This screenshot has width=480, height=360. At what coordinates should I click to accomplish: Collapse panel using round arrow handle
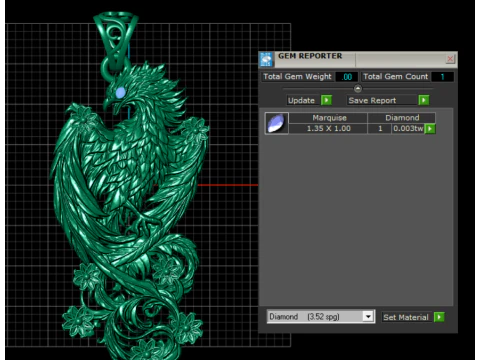[x=358, y=89]
